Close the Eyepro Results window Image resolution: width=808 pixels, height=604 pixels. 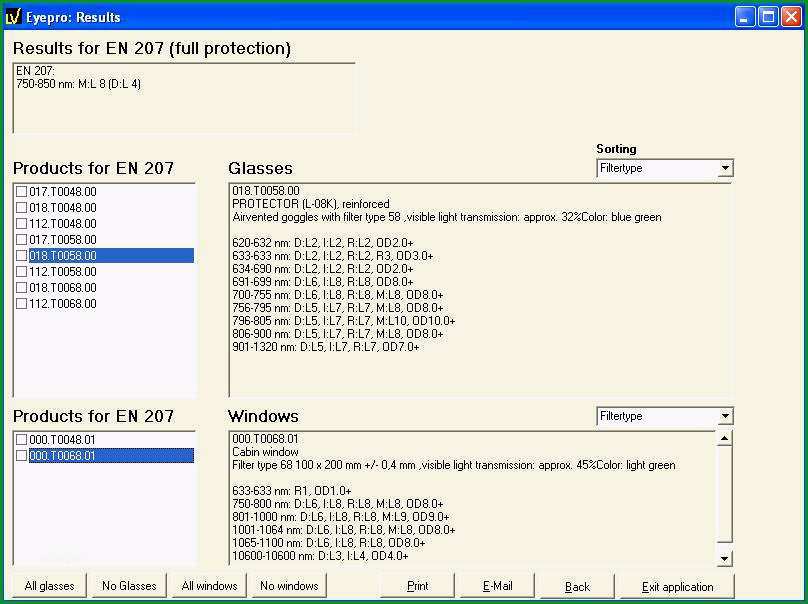(792, 17)
